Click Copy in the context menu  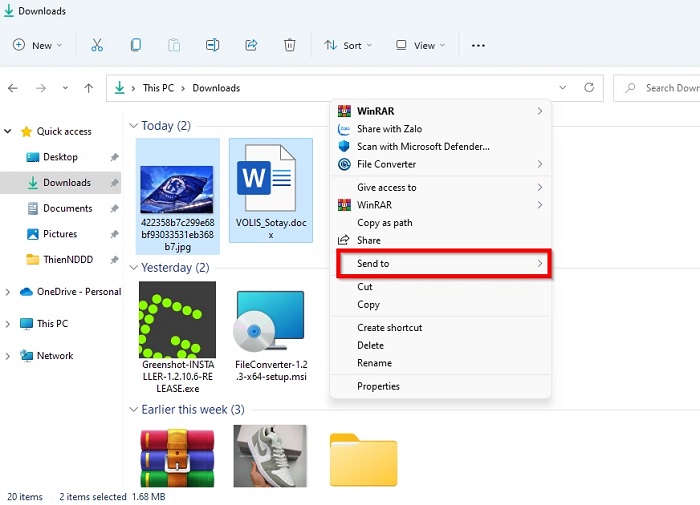441,305
